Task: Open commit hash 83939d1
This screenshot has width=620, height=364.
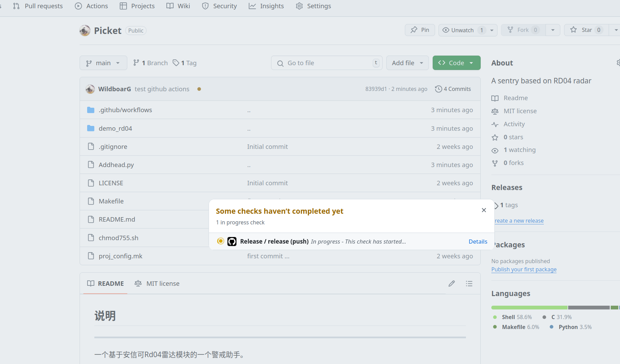Action: pos(376,89)
